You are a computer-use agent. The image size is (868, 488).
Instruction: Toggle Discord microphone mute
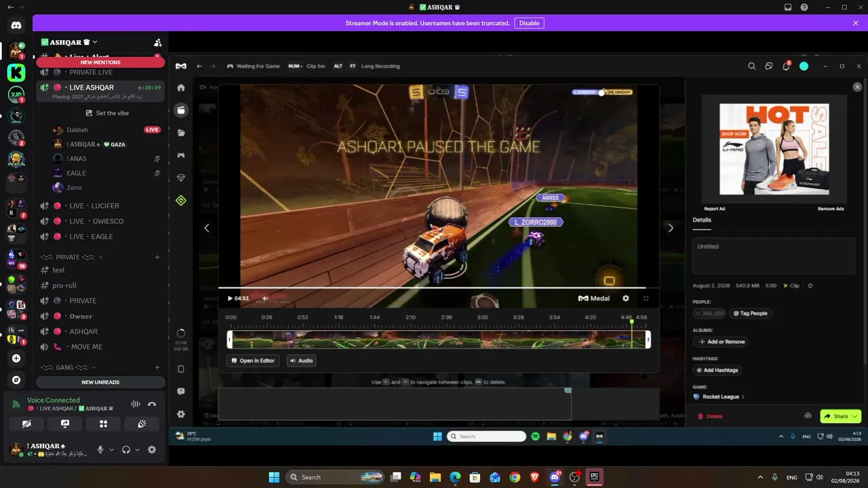(x=100, y=449)
